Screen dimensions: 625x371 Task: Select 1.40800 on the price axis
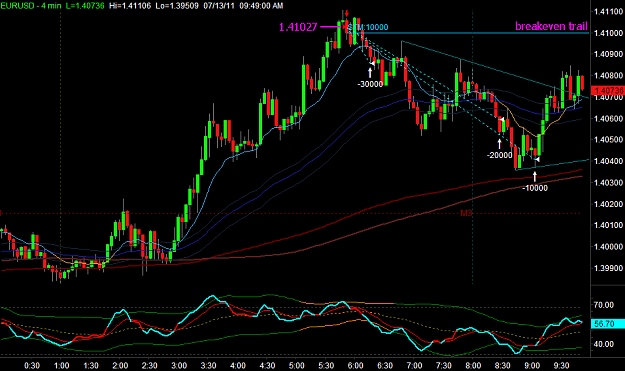point(608,76)
